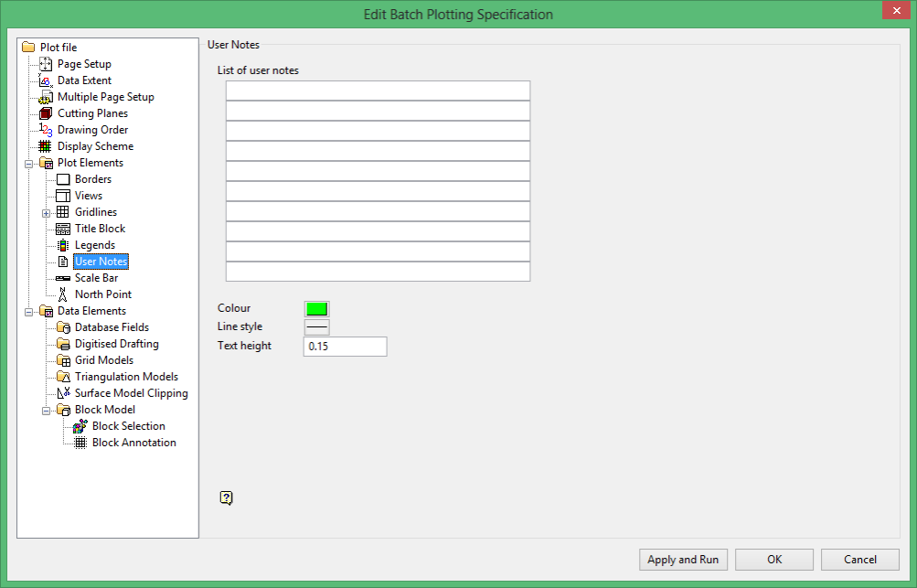Click the Page Setup icon in tree
Viewport: 917px width, 588px height.
tap(46, 64)
